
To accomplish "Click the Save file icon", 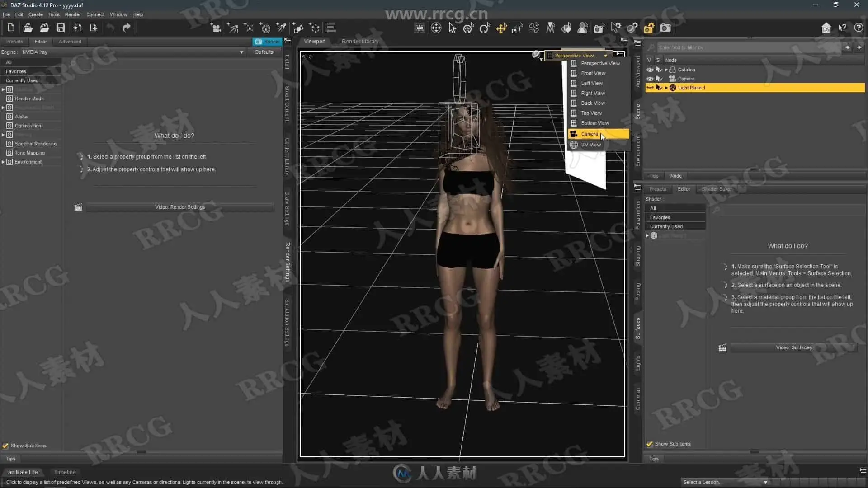I will pos(60,28).
